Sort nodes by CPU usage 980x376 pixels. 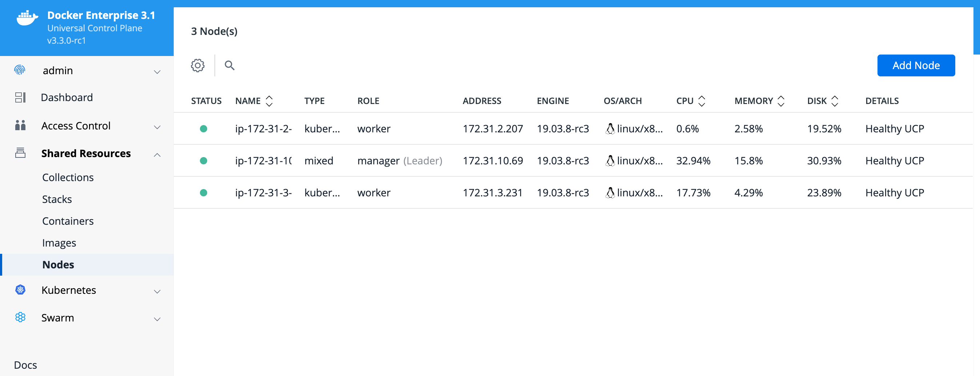pyautogui.click(x=702, y=101)
